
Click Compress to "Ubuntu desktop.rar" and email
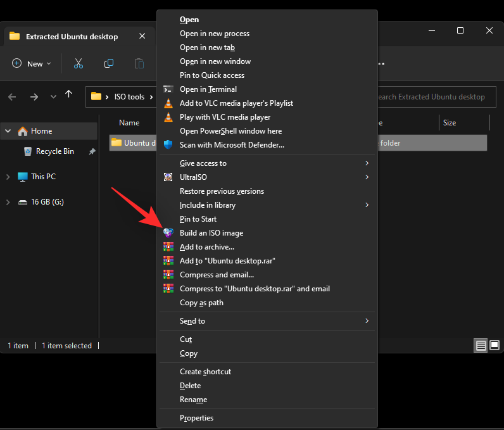pos(267,289)
